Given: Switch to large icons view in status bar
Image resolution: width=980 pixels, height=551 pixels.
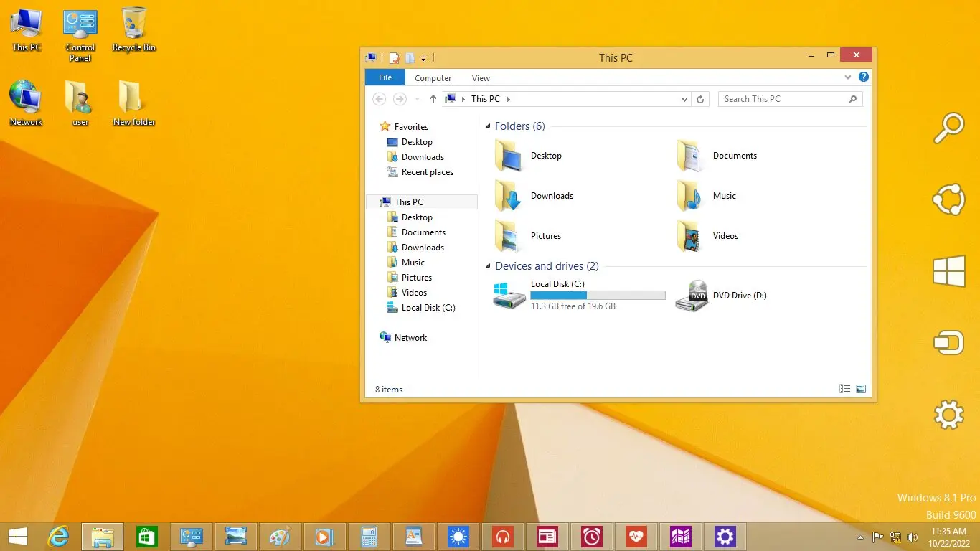Looking at the screenshot, I should click(861, 389).
